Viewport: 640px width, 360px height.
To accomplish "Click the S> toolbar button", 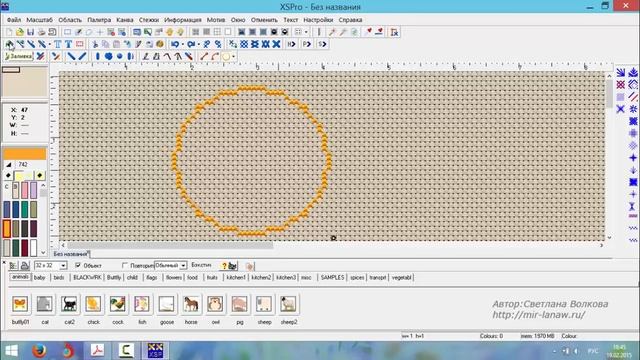I will click(322, 44).
